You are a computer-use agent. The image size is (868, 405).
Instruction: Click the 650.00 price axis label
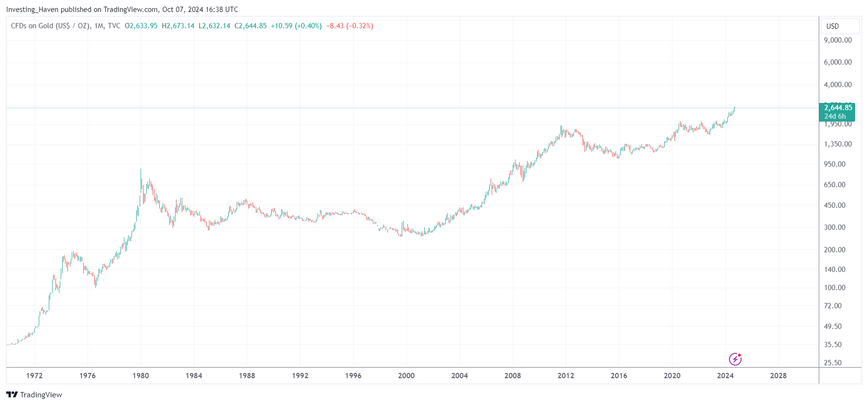(x=835, y=185)
